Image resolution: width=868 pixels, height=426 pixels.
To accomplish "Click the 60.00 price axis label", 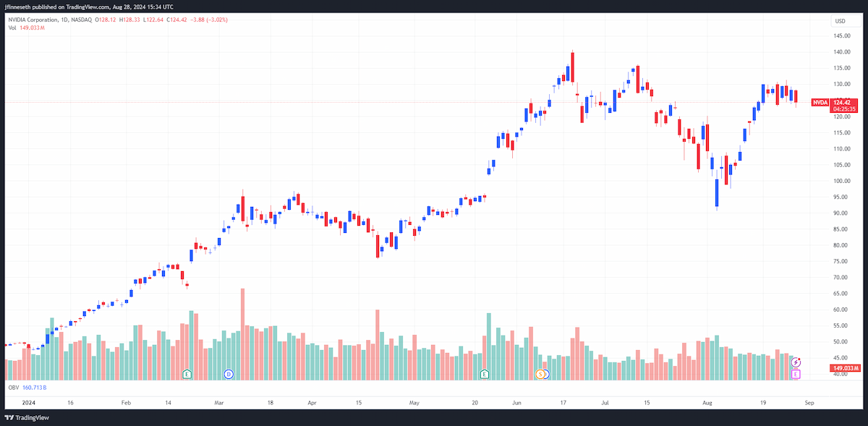I will (x=842, y=310).
